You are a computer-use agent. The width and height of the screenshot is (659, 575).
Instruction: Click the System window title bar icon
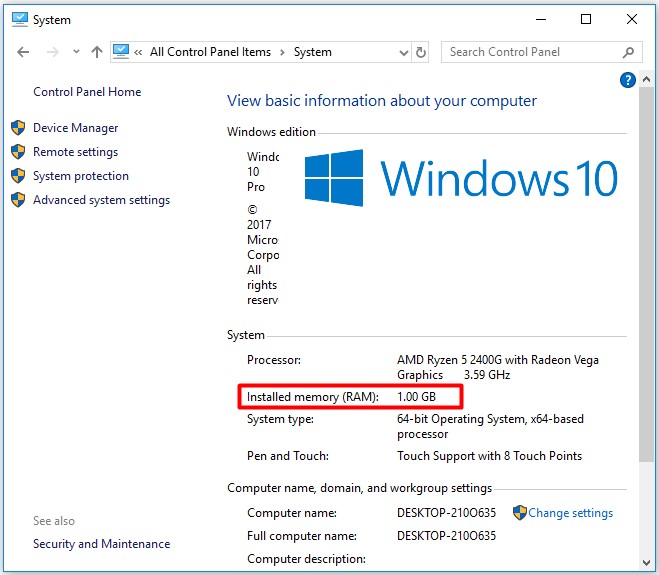[x=19, y=19]
